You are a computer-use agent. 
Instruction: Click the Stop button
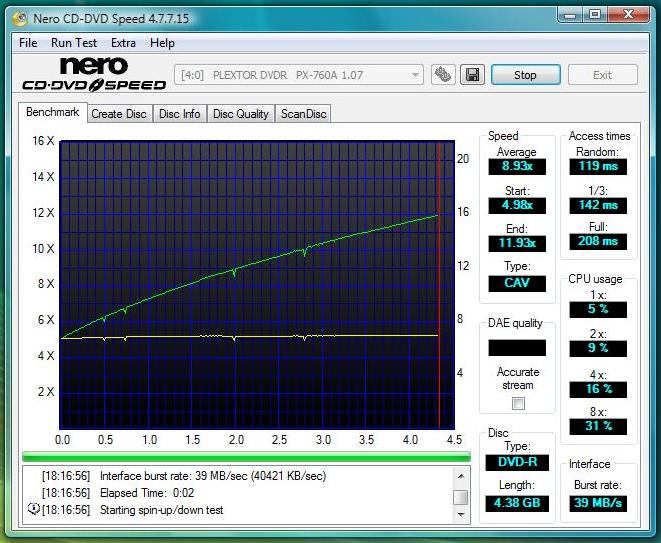tap(526, 75)
